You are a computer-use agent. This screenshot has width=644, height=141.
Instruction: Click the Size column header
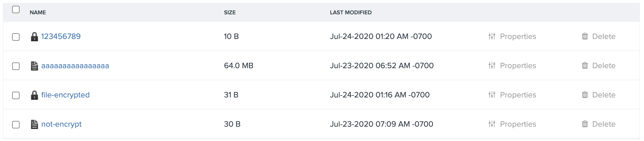pos(230,12)
